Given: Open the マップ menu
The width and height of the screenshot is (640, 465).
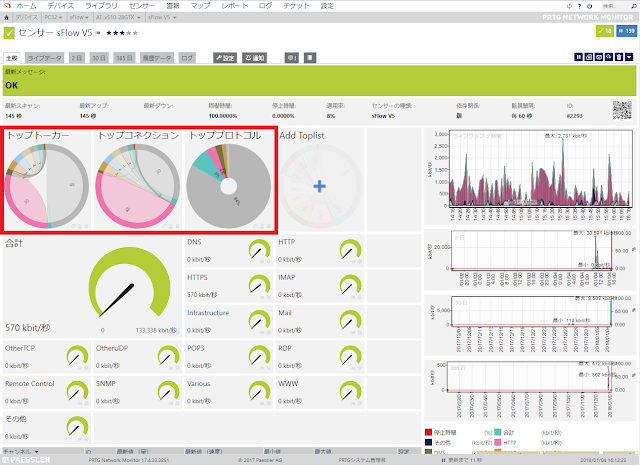Looking at the screenshot, I should tap(200, 6).
